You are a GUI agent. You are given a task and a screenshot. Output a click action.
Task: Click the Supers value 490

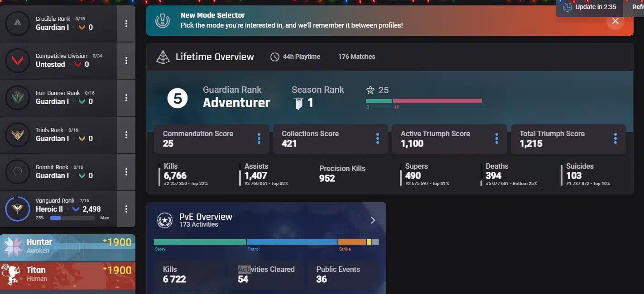pos(413,175)
